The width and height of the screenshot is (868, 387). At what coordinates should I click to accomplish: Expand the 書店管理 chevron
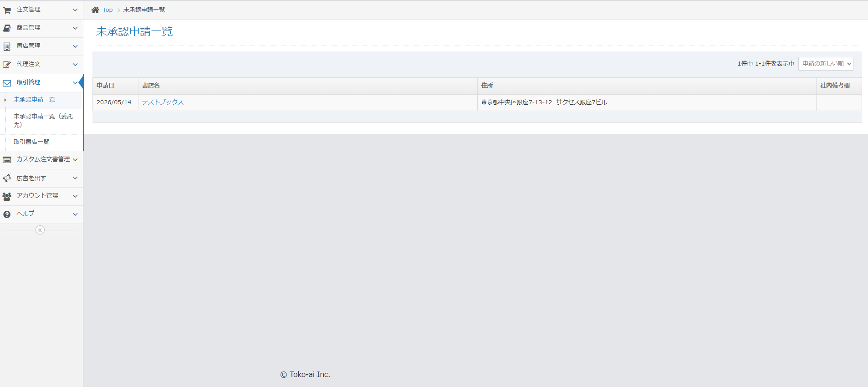tap(75, 46)
